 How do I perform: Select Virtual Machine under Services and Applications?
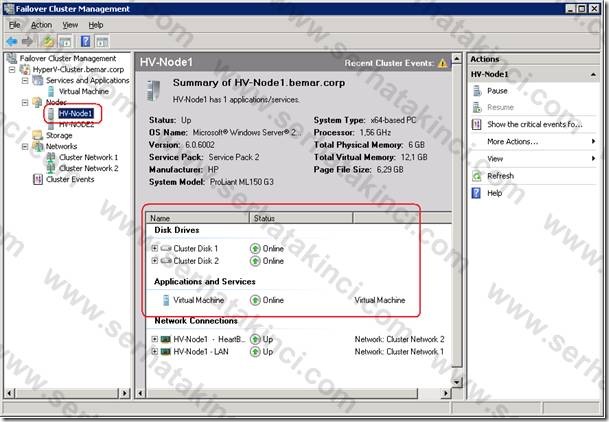84,91
